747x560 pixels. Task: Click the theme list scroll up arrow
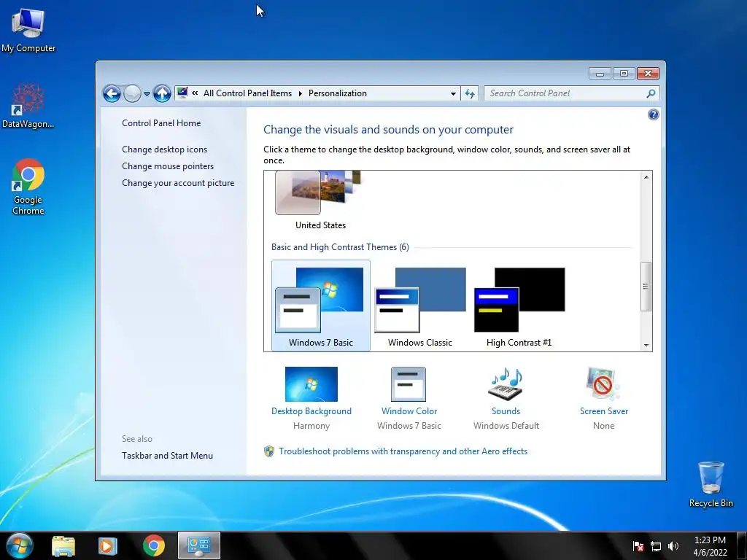click(x=646, y=177)
